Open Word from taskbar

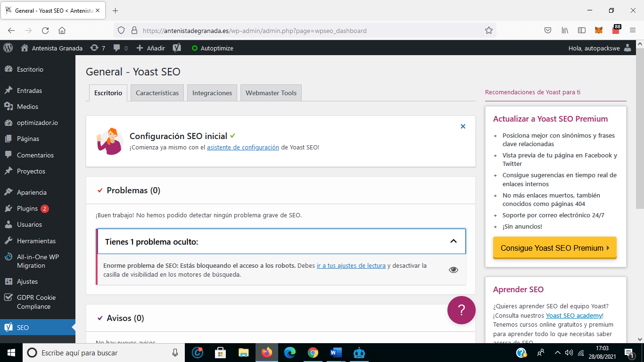(336, 353)
